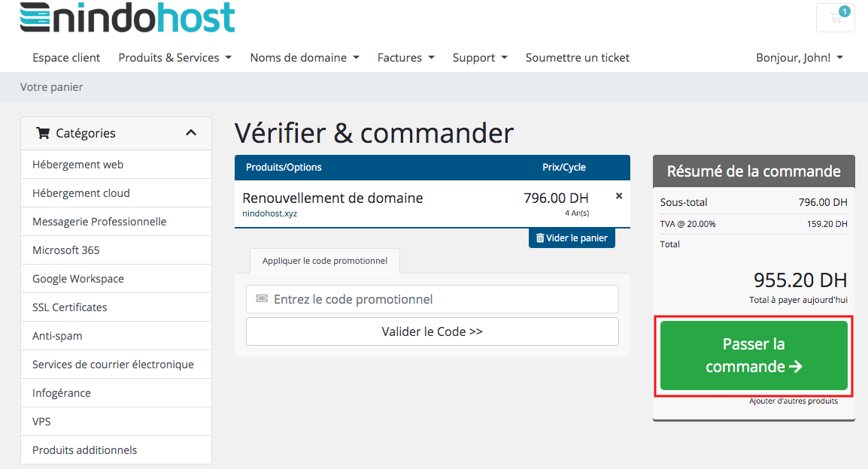Click the nindohost logo

(128, 17)
